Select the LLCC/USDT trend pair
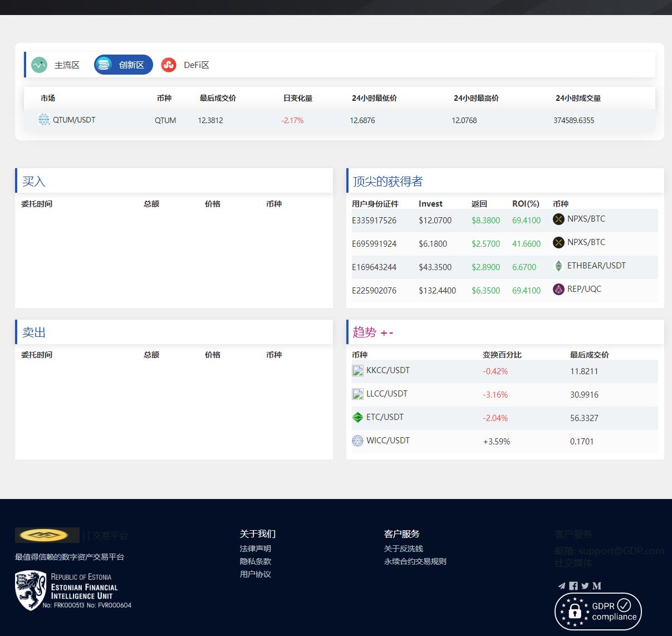 point(387,394)
